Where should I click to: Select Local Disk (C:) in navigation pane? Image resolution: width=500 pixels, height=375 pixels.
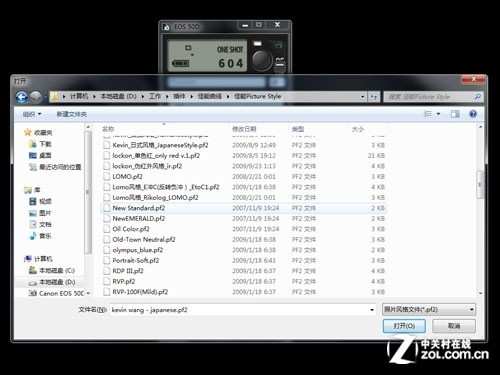pos(57,270)
